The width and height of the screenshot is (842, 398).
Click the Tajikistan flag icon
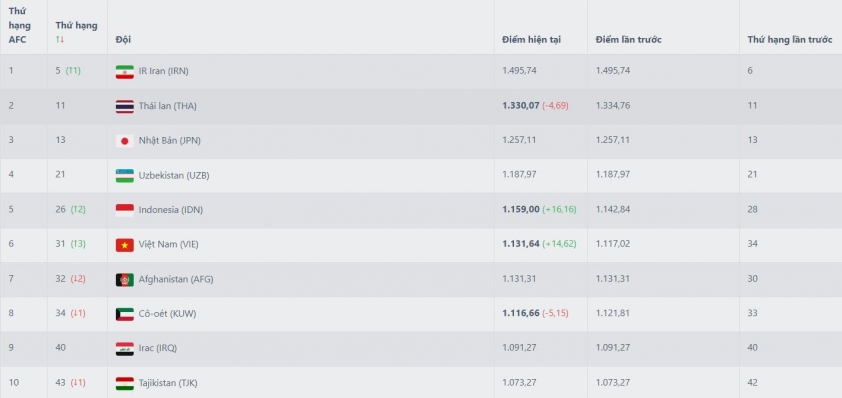pyautogui.click(x=125, y=383)
